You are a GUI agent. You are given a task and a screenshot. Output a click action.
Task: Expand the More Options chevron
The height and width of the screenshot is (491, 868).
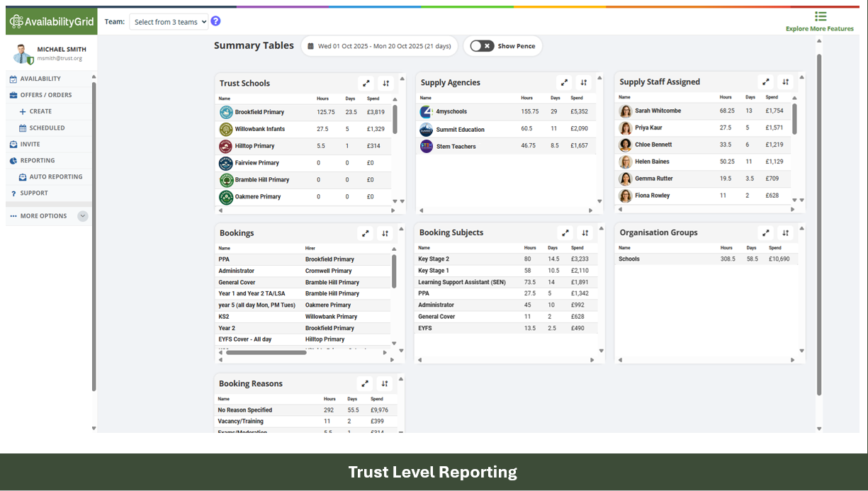click(x=83, y=216)
